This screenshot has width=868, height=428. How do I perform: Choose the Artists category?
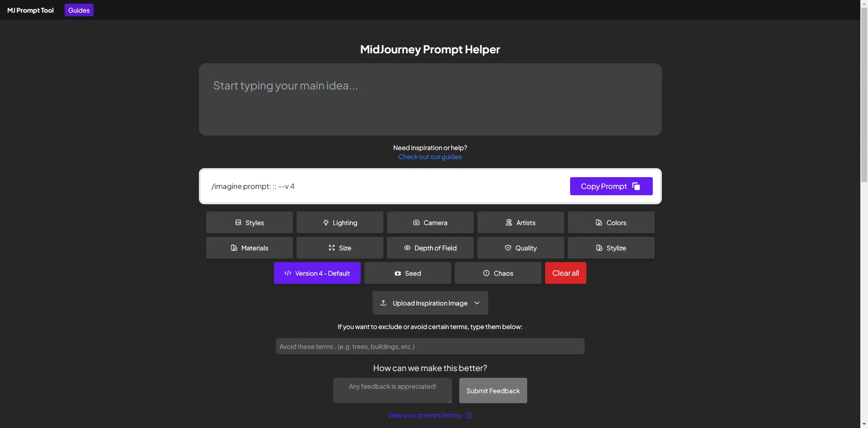520,222
